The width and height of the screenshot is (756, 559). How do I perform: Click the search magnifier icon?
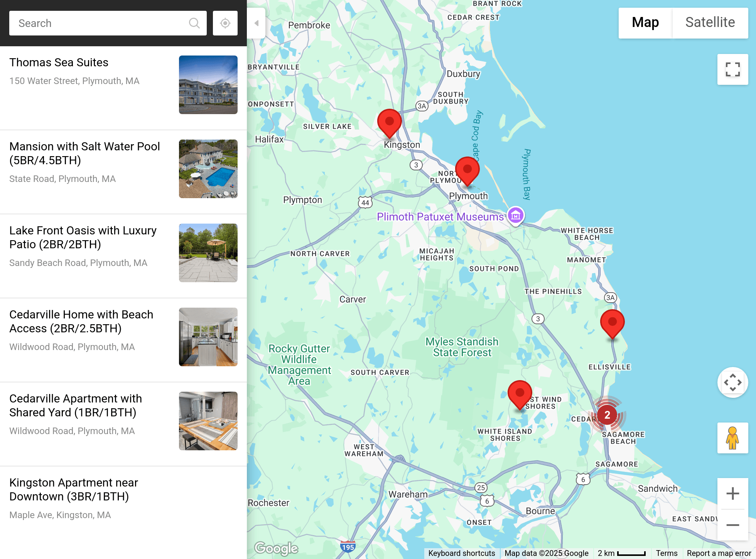click(194, 23)
